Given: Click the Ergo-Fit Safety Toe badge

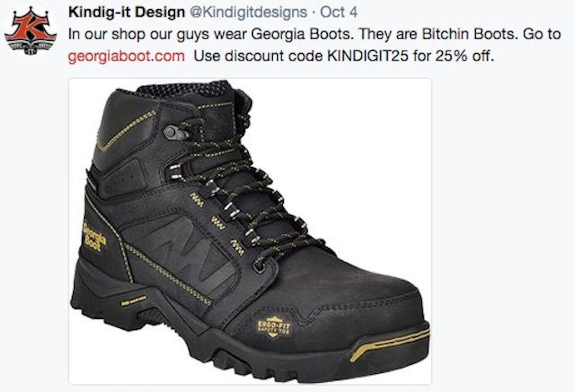Looking at the screenshot, I should (x=273, y=328).
